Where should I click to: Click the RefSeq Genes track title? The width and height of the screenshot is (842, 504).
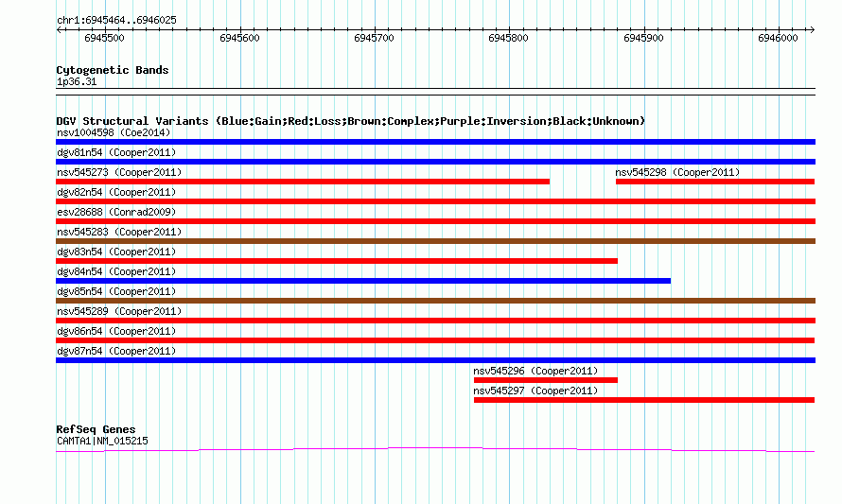coord(96,429)
